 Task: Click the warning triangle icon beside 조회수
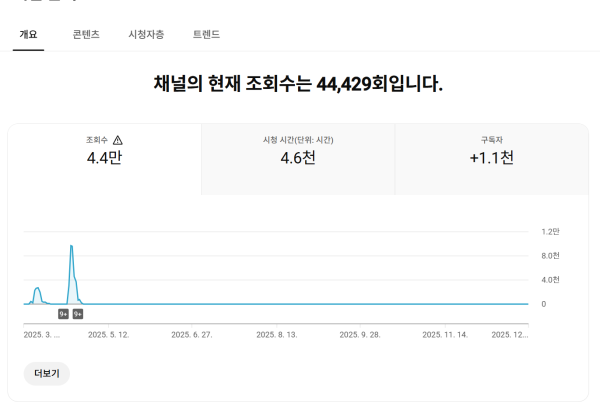coord(118,141)
